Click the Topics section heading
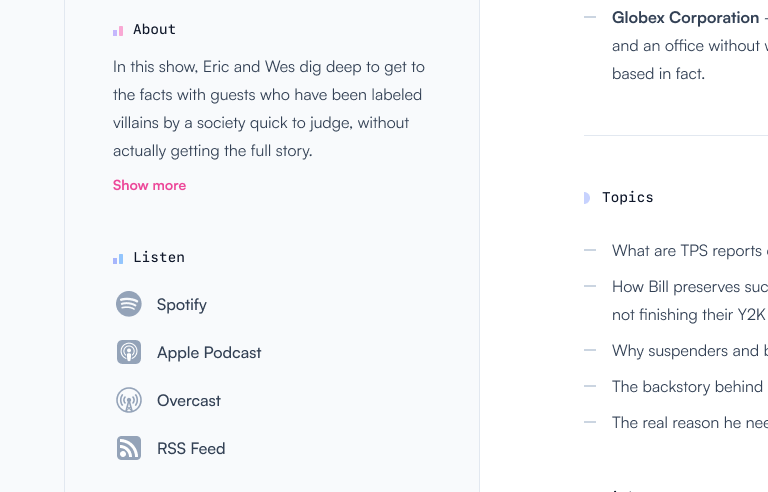768x492 pixels. point(628,198)
